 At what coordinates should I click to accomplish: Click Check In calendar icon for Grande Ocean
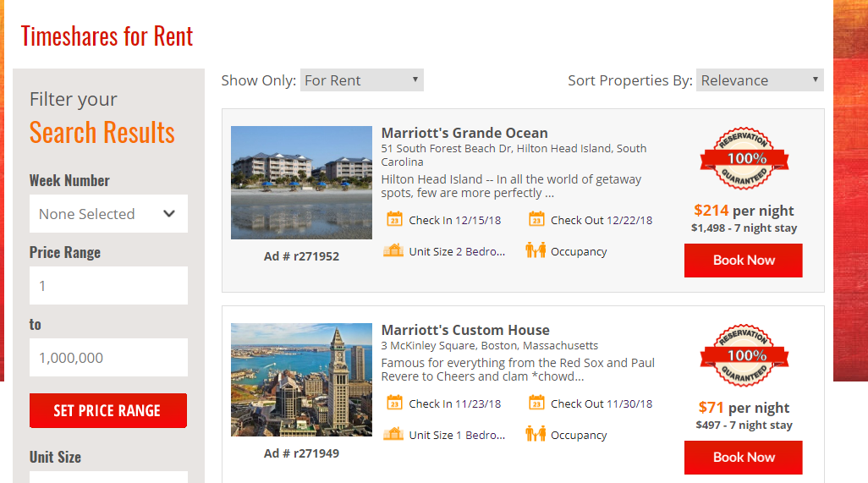click(x=394, y=219)
